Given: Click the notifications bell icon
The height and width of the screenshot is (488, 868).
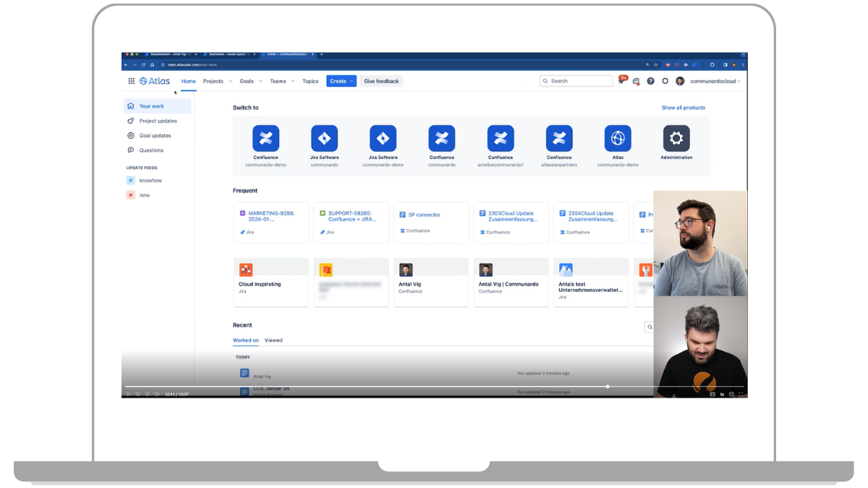Looking at the screenshot, I should (621, 81).
